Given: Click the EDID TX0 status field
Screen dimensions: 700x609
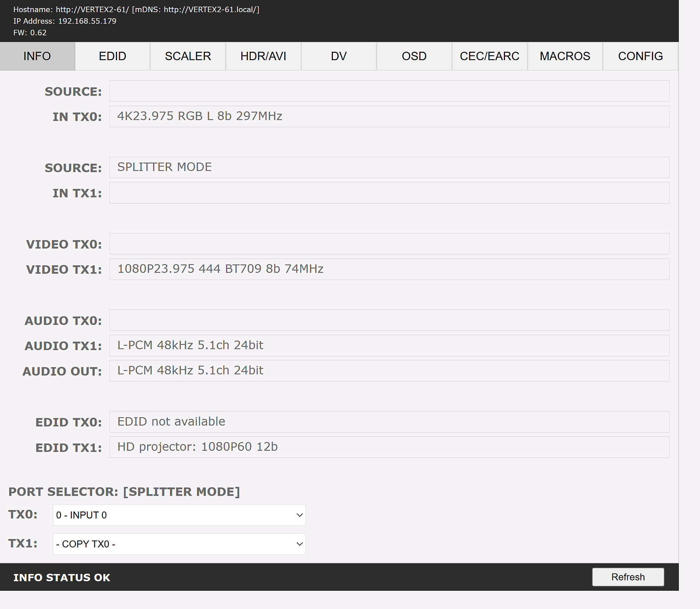Looking at the screenshot, I should pos(389,422).
